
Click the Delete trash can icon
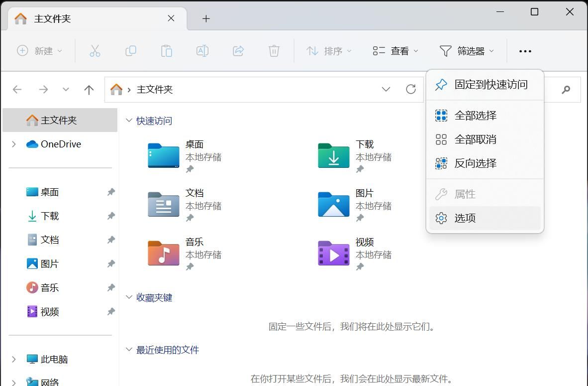point(274,51)
